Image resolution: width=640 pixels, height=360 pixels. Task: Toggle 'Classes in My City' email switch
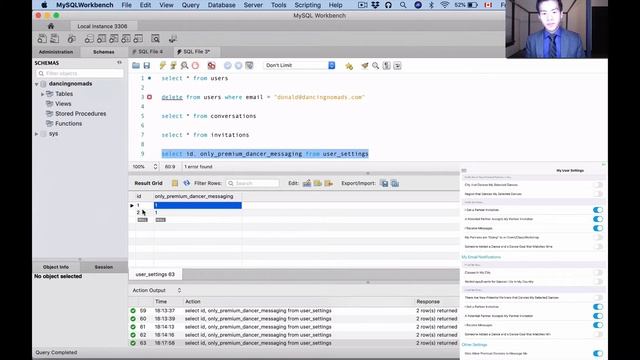(x=598, y=272)
